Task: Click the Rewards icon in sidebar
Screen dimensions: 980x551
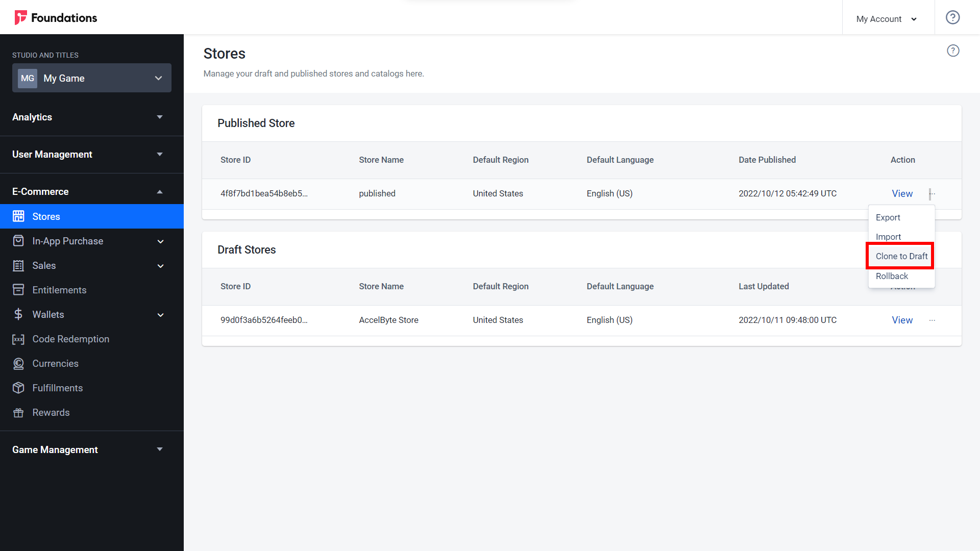Action: tap(19, 412)
